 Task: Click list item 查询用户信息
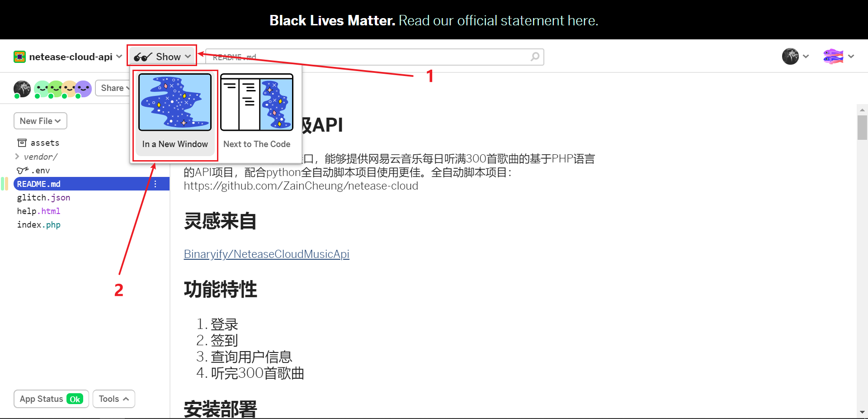[251, 357]
